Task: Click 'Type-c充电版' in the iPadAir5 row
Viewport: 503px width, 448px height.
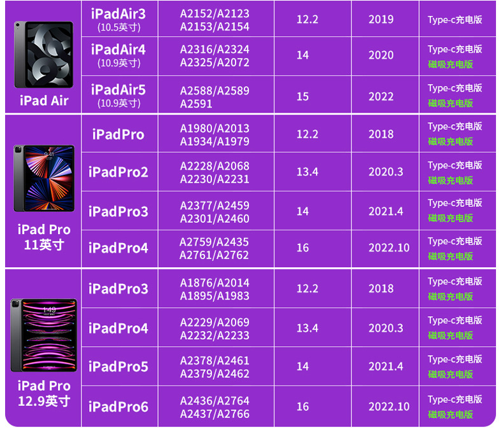Action: 455,88
